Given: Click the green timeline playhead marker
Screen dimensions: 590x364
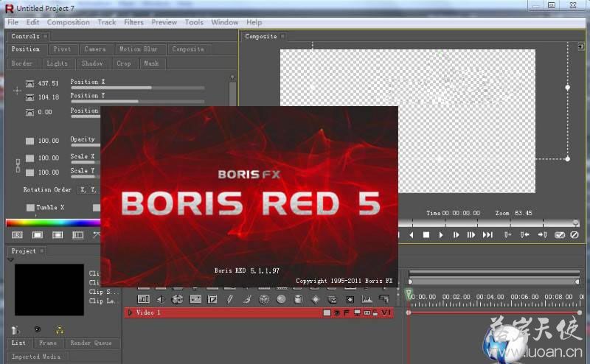Looking at the screenshot, I should pyautogui.click(x=409, y=294).
